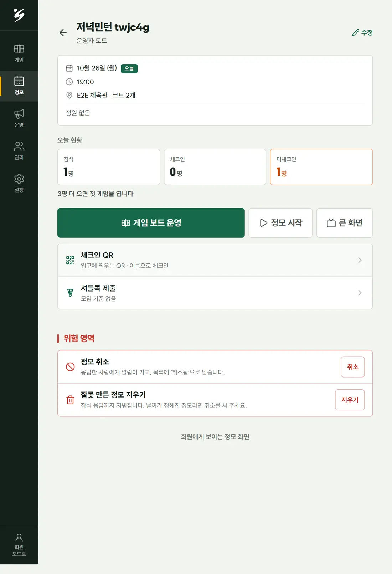Click the 오늘 badge
This screenshot has height=574, width=392.
(x=129, y=68)
